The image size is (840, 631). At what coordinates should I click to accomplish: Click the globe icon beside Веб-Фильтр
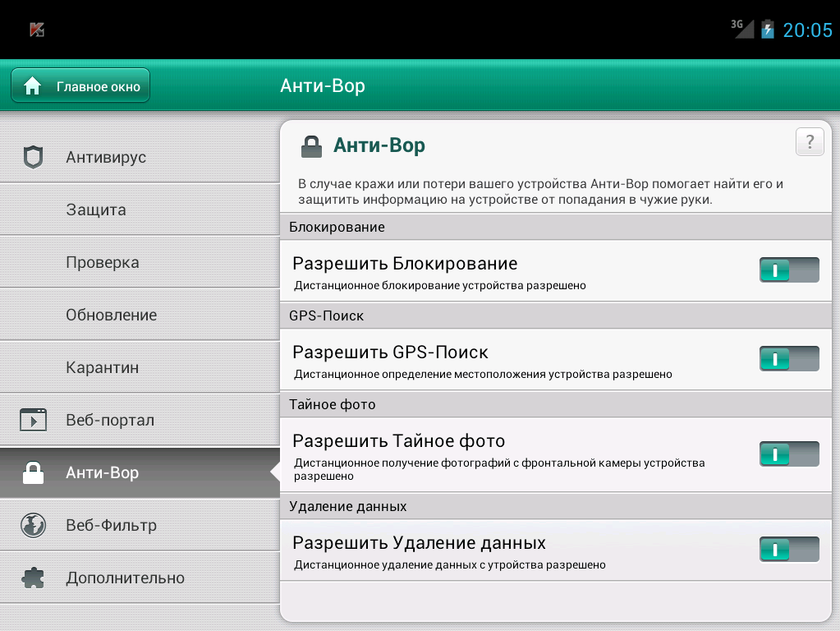coord(33,525)
